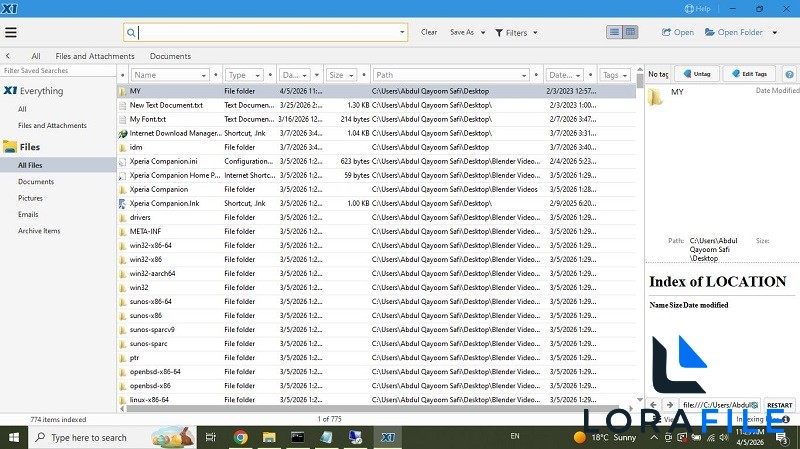
Task: Open the Size column filter dropdown
Action: pyautogui.click(x=351, y=76)
